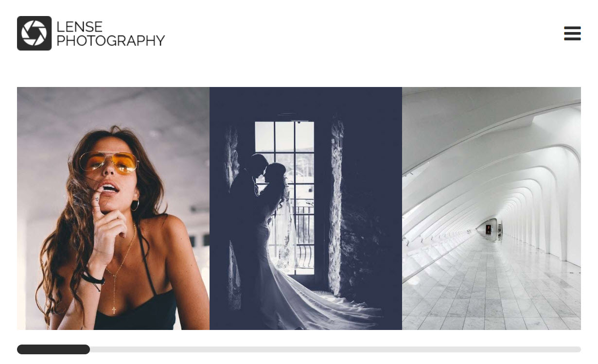Click the PHOTOGRAPHY text in the header
The width and height of the screenshot is (598, 364).
(x=111, y=41)
